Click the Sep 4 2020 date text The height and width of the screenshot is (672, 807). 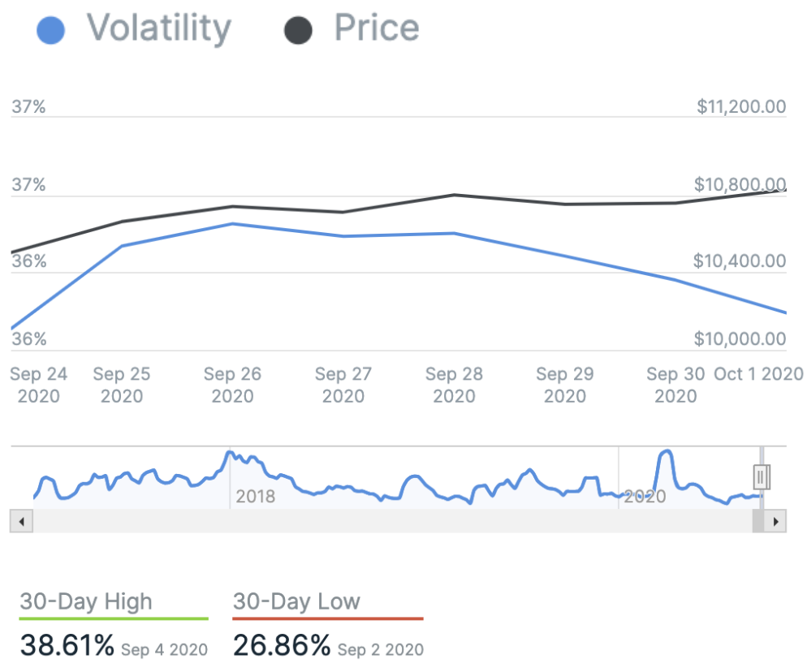[164, 649]
